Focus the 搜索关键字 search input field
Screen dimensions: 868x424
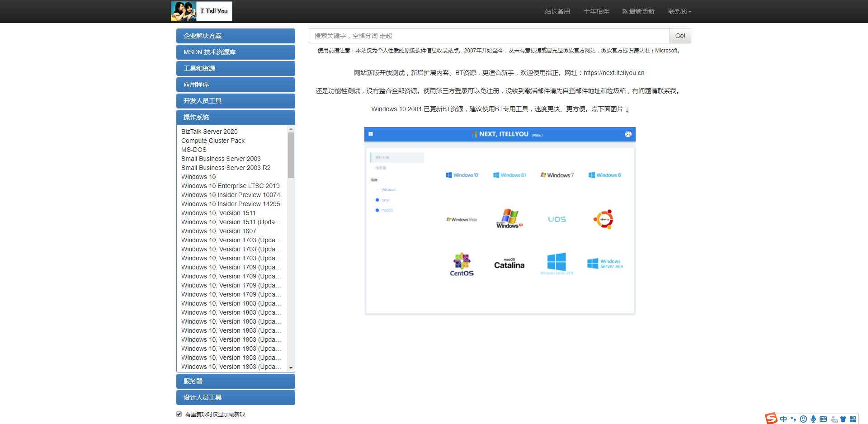coord(489,36)
